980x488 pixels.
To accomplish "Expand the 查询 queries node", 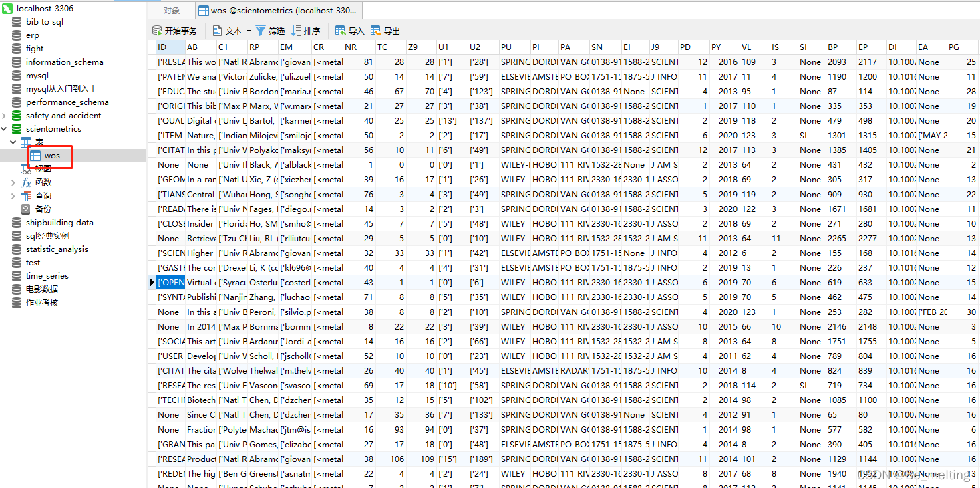I will 14,196.
